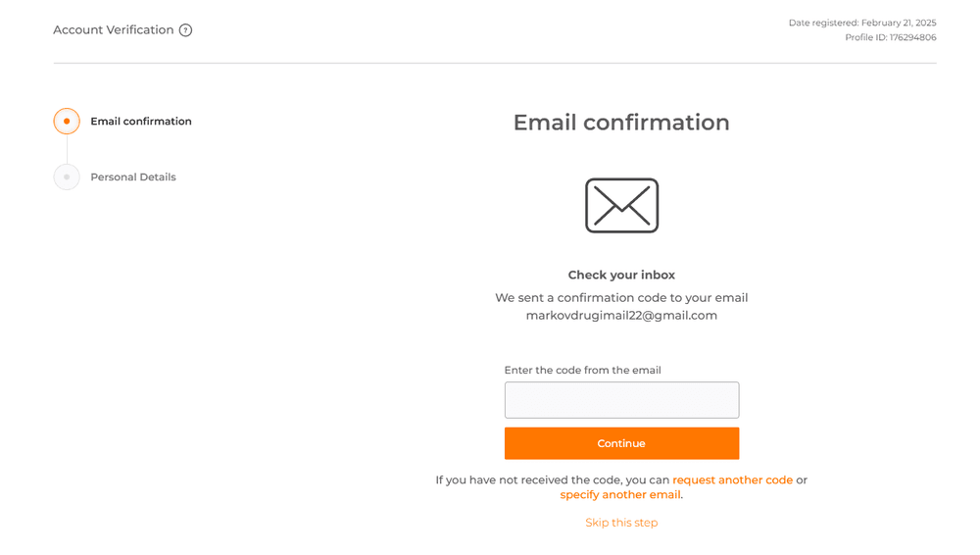Click the Check your inbox bold text

(622, 275)
